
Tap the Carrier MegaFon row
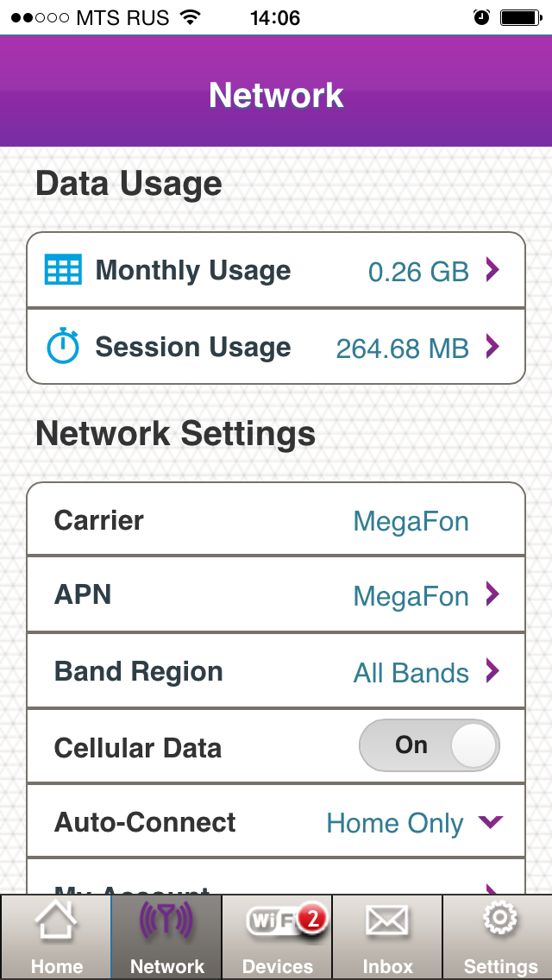click(x=276, y=520)
